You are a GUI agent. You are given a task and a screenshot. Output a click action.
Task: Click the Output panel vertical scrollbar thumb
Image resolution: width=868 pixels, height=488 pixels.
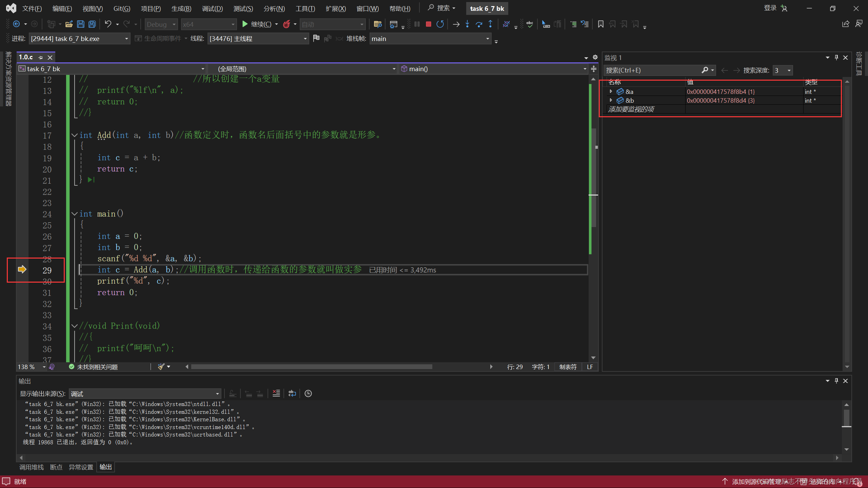(x=847, y=418)
